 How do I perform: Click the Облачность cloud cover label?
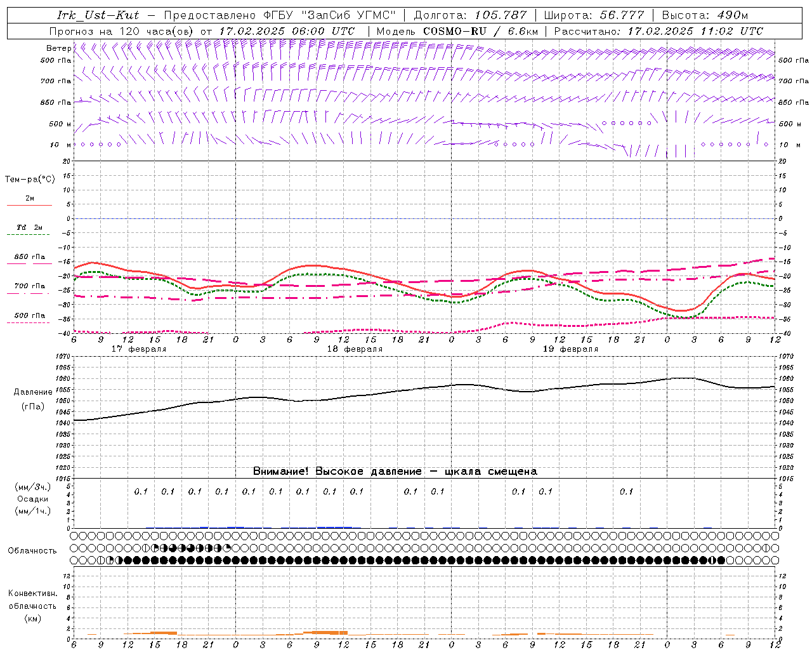click(x=32, y=551)
